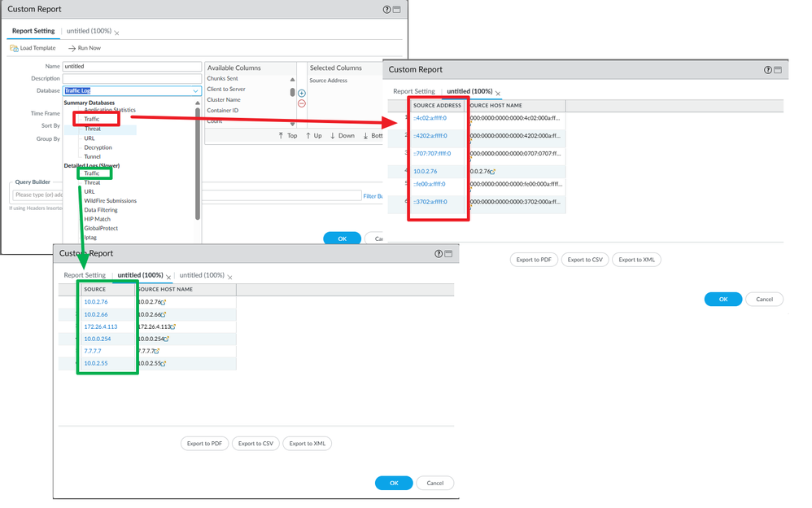The width and height of the screenshot is (812, 508).
Task: Choose WildFire Submissions from Detailed Logs list
Action: (110, 201)
